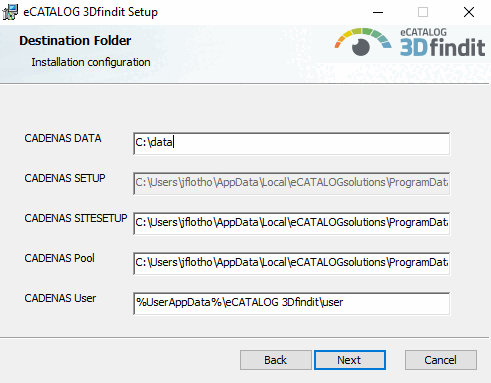Viewport: 491px width, 383px height.
Task: Click the eCATALOG 3Dfindit logo
Action: (410, 42)
